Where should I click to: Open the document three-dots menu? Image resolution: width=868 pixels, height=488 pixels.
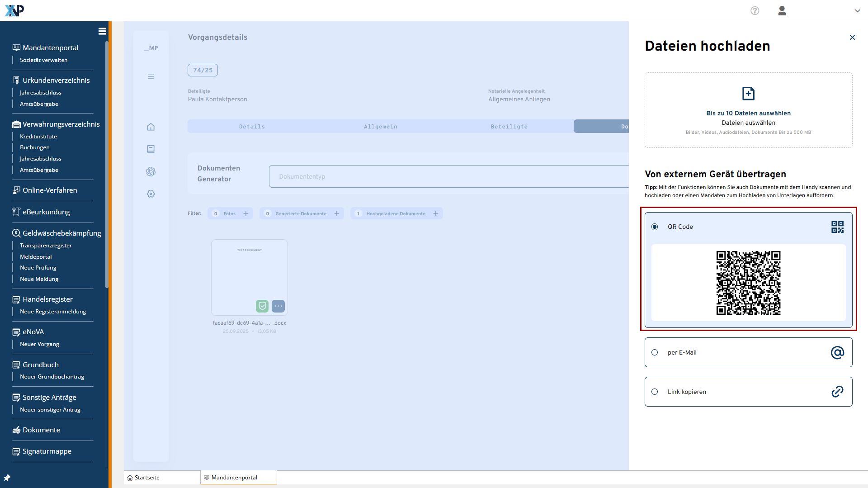pos(278,306)
